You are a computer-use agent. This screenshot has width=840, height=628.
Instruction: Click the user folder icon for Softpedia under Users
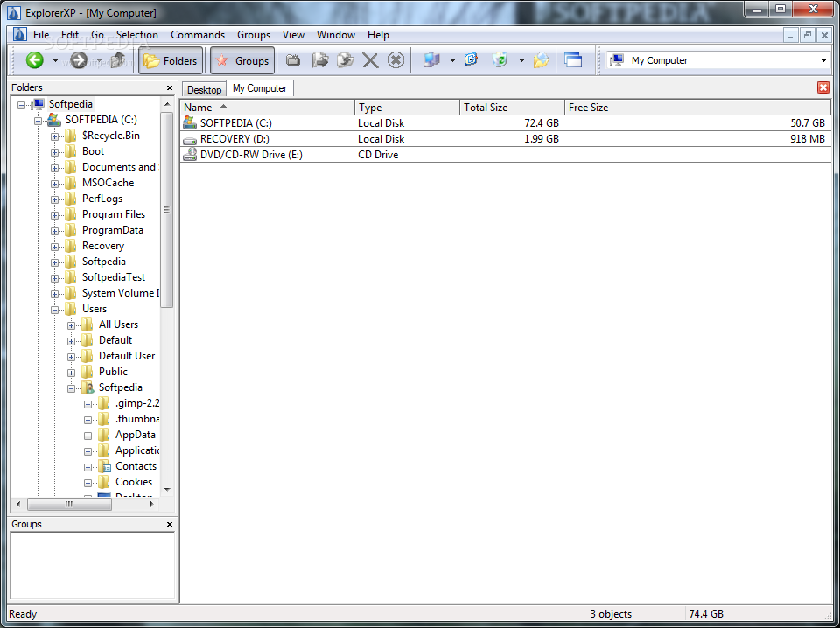pos(87,388)
